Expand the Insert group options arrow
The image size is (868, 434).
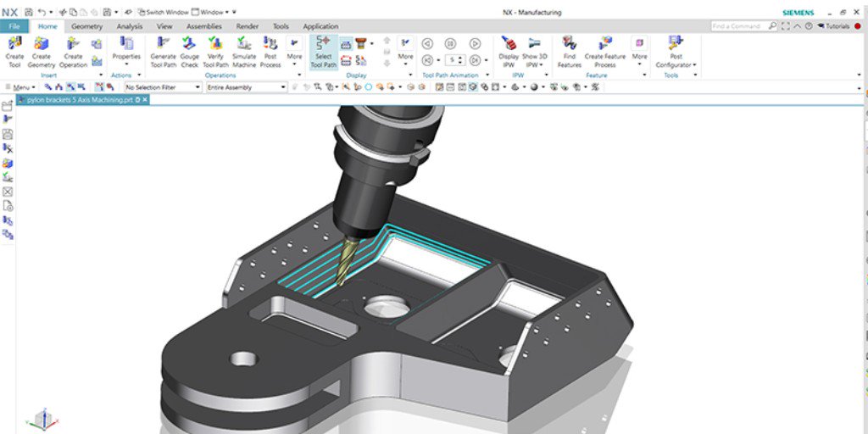[x=101, y=75]
